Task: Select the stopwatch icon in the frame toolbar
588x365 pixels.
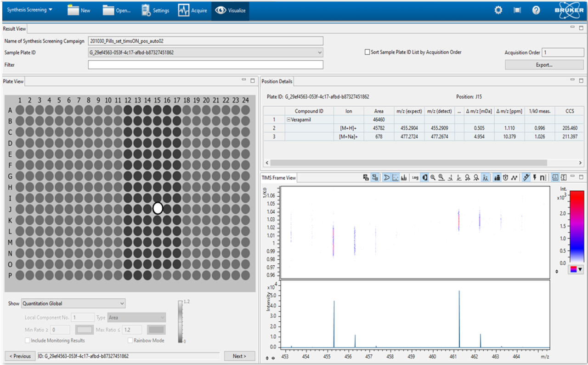Action: coord(506,177)
